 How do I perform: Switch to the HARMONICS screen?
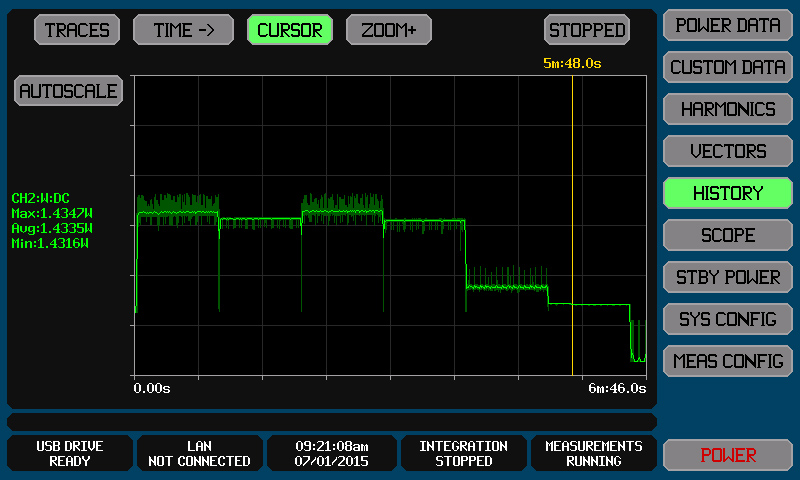(x=728, y=109)
